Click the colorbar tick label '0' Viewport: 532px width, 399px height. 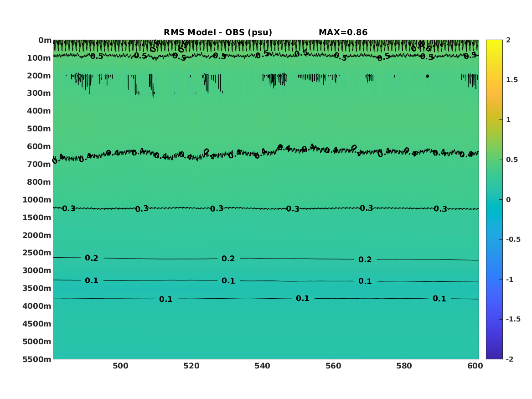pyautogui.click(x=508, y=200)
